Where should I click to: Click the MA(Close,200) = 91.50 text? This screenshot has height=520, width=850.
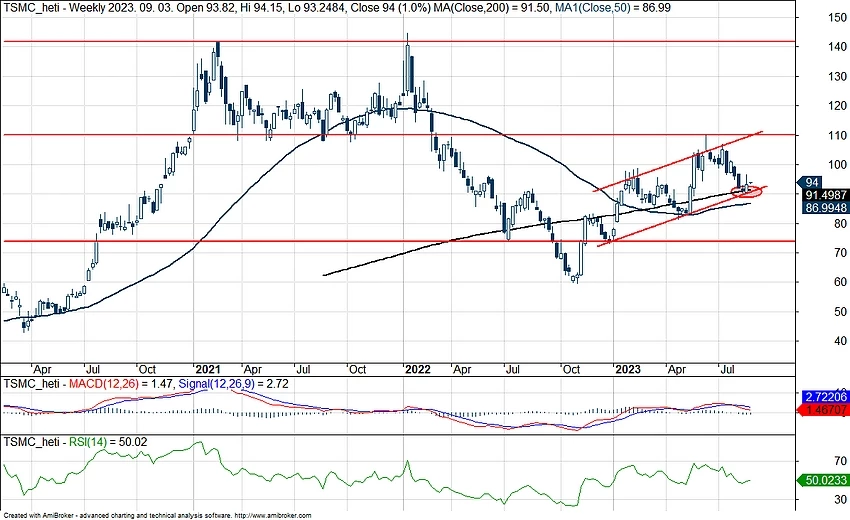coord(493,8)
